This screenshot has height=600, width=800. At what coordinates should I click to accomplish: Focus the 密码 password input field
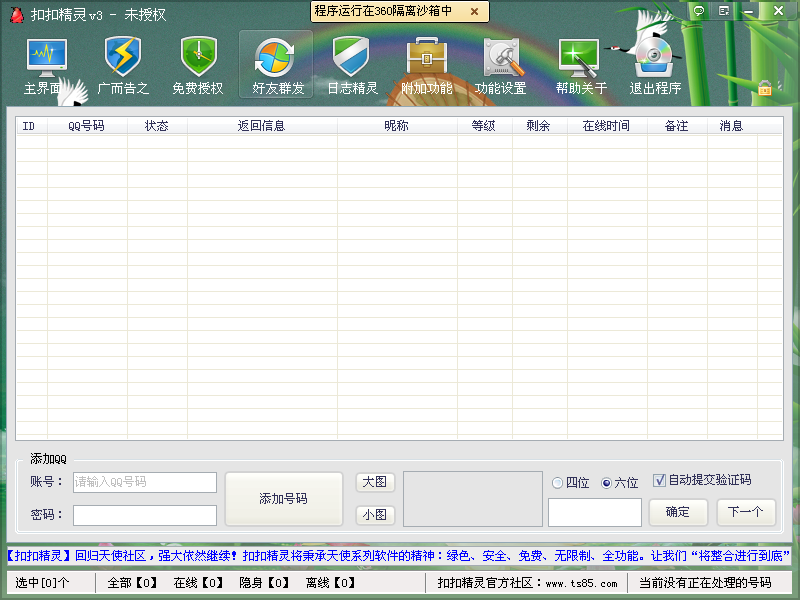[x=145, y=515]
